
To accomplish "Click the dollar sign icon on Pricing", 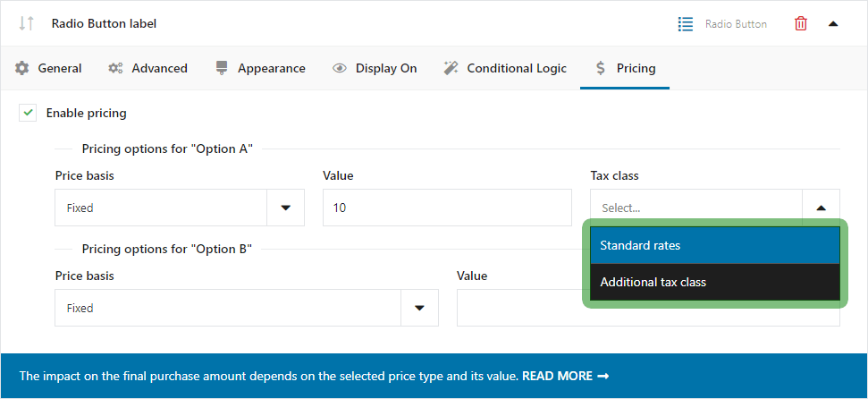I will pos(601,68).
